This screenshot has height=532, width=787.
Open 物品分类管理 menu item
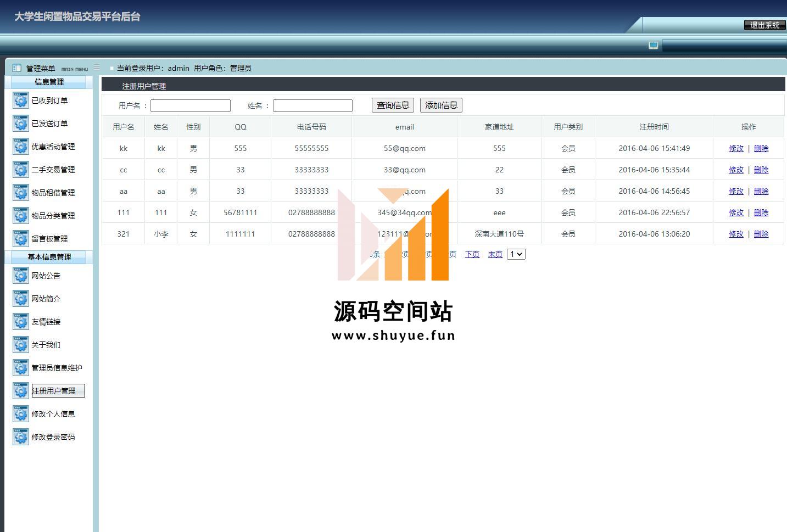click(x=53, y=216)
